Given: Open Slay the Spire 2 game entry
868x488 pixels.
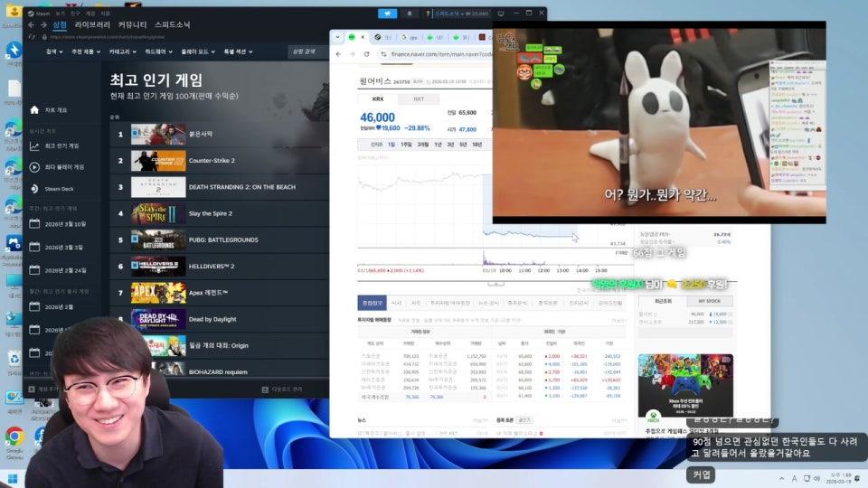Looking at the screenshot, I should (x=210, y=213).
